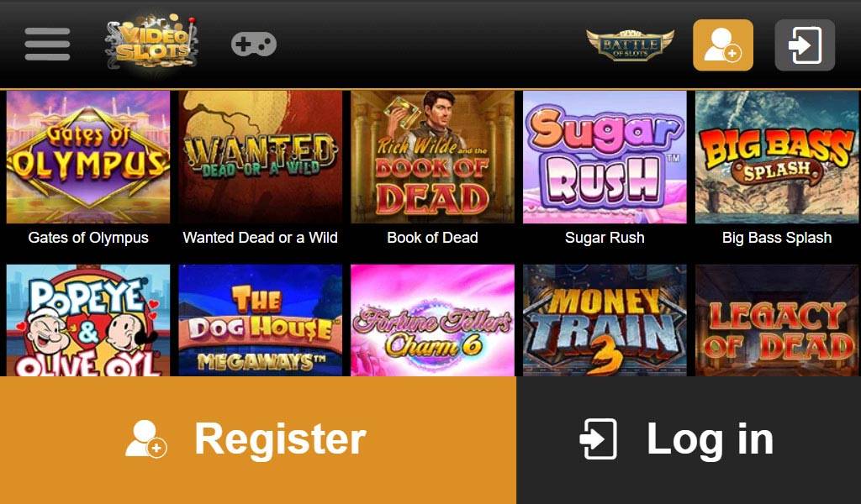Select The Dog House Megaways thumbnail
Viewport: 861px width, 504px height.
coord(261,320)
